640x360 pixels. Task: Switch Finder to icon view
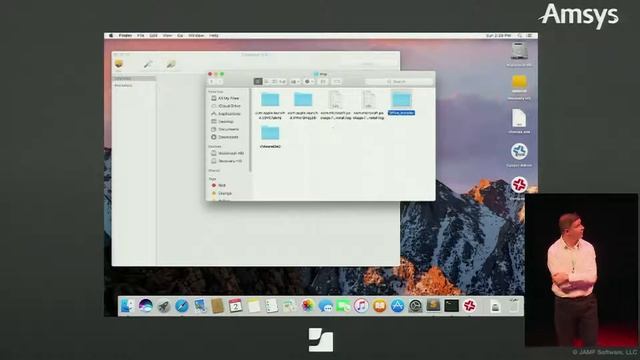click(x=258, y=82)
